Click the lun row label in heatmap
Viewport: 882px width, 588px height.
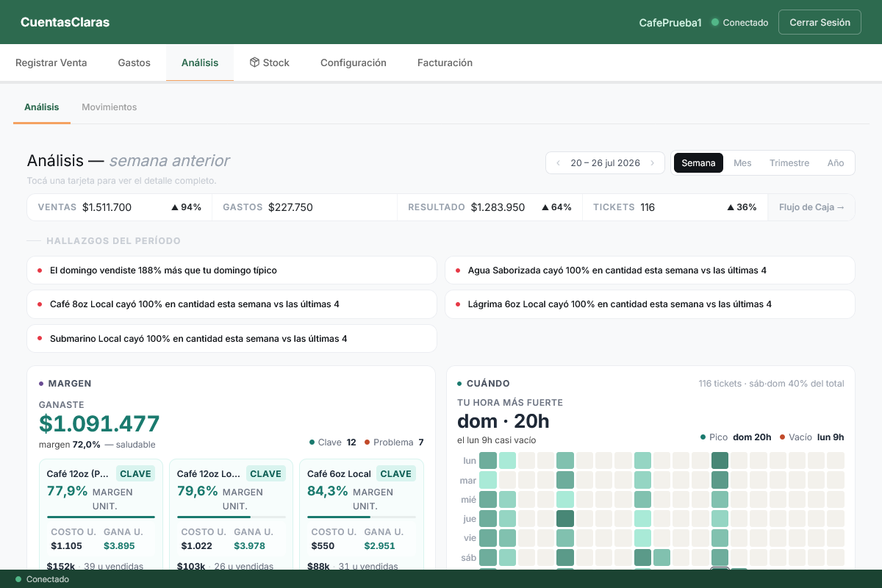pyautogui.click(x=469, y=461)
